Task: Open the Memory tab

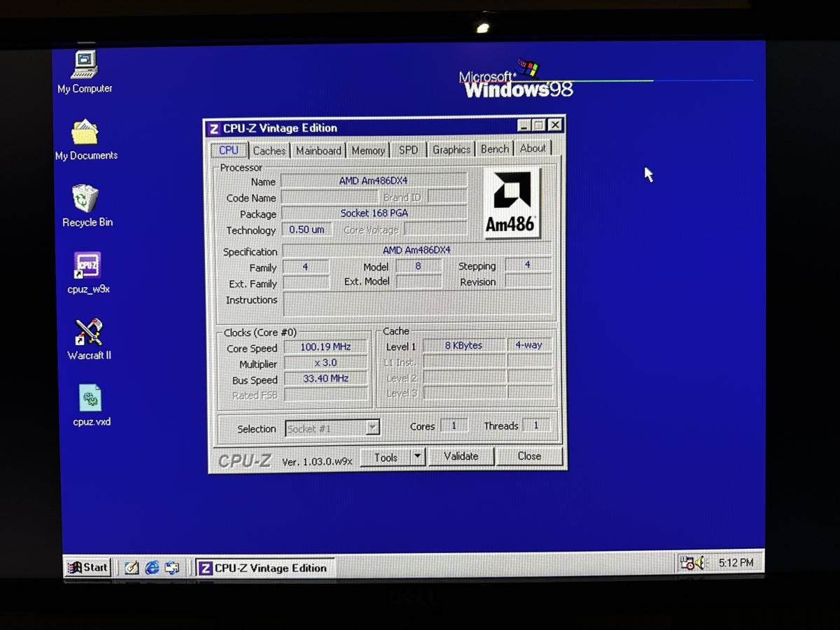Action: [x=368, y=150]
